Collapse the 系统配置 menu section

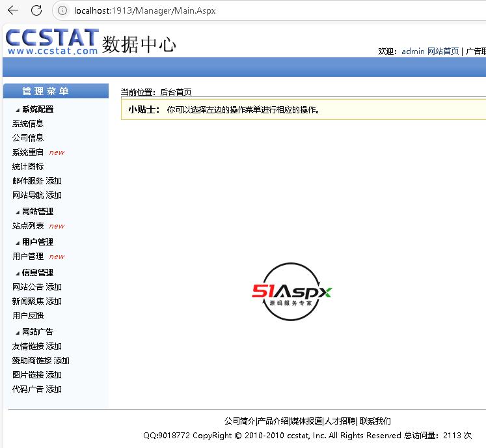[x=37, y=109]
